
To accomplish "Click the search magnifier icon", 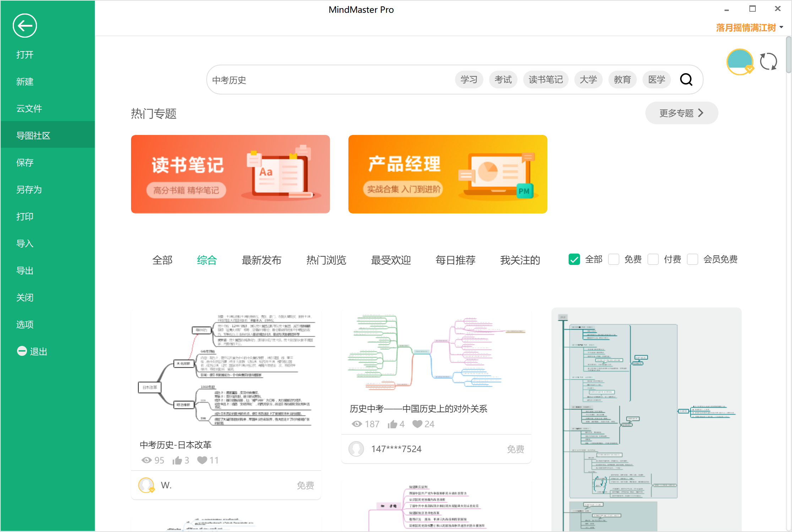I will pos(686,80).
